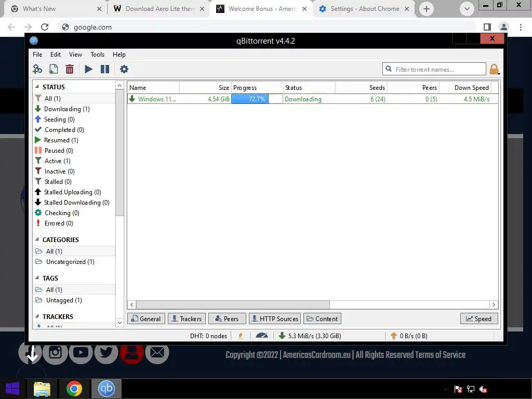Click the Add Torrent Link toolbar icon

click(x=37, y=69)
